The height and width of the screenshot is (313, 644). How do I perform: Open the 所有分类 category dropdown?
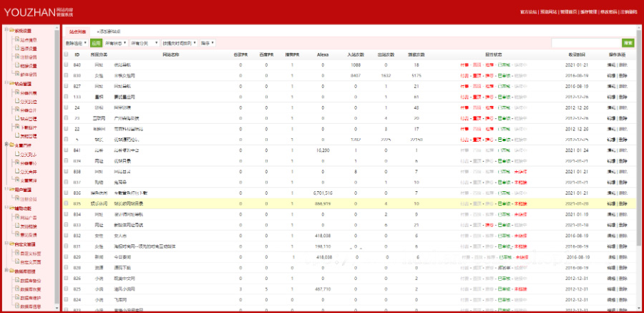pos(144,43)
